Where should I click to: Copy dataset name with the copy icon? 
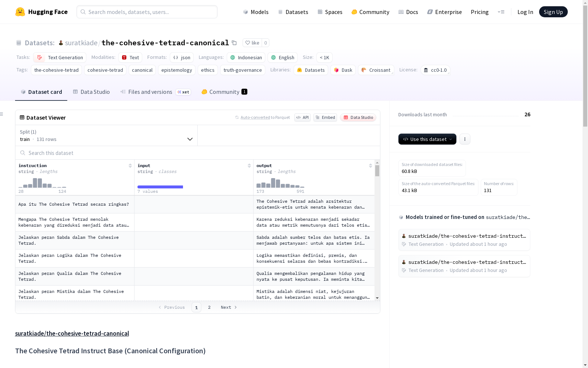tap(234, 43)
